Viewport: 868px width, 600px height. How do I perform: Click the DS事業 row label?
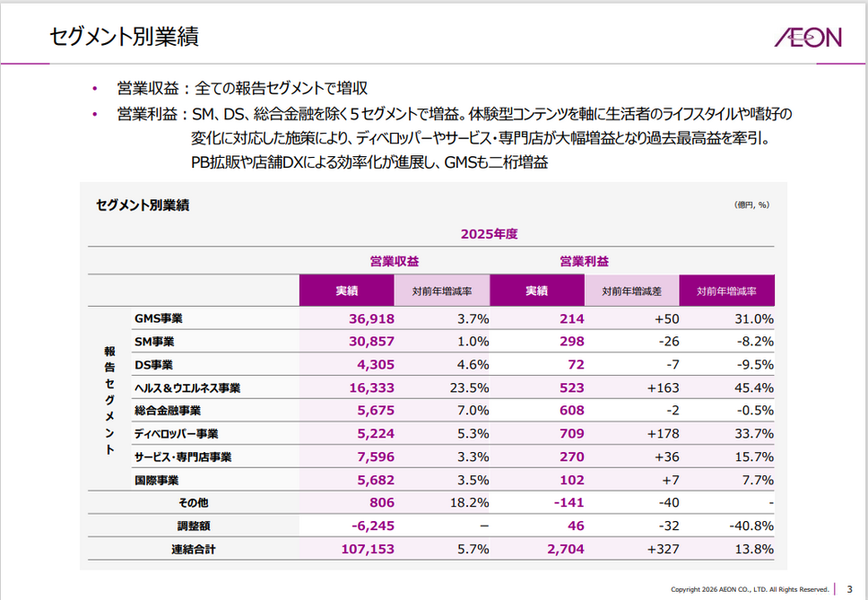pyautogui.click(x=153, y=365)
